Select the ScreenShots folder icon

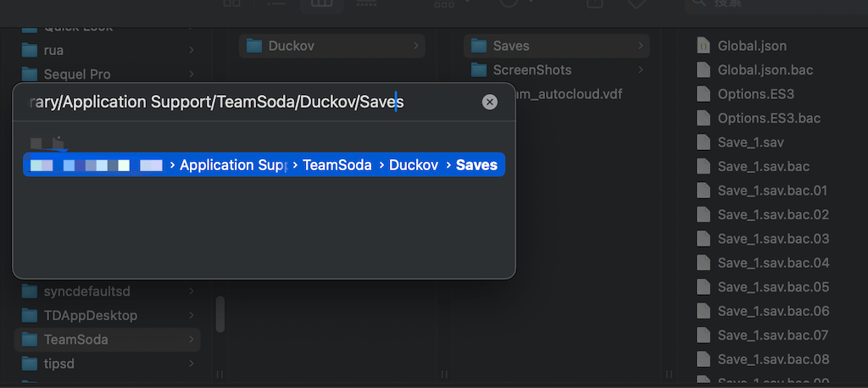click(x=477, y=69)
